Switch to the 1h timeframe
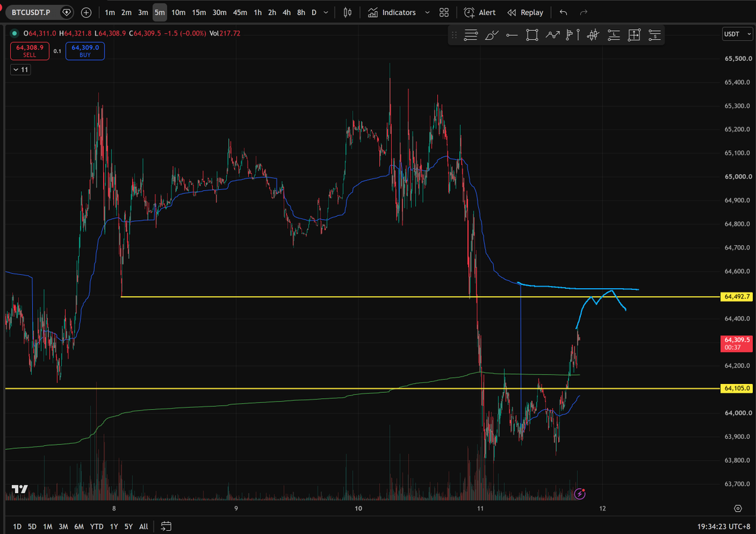This screenshot has width=756, height=534. coord(258,13)
